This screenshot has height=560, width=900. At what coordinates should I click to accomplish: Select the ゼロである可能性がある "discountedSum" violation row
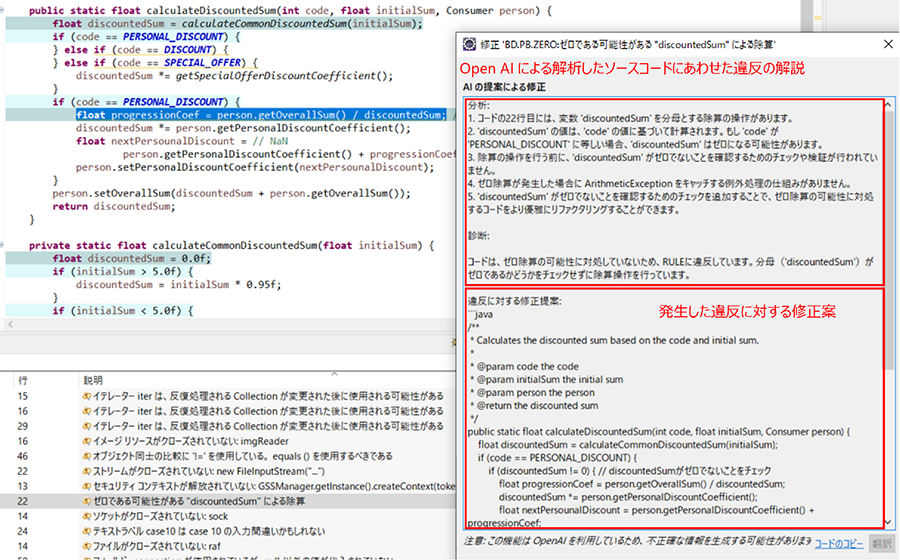point(228,501)
